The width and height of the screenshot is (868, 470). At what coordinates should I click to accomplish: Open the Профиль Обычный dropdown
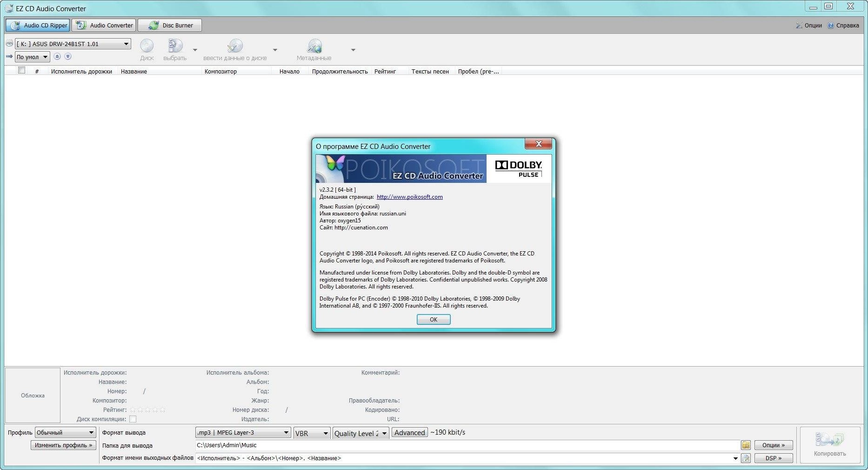point(66,432)
